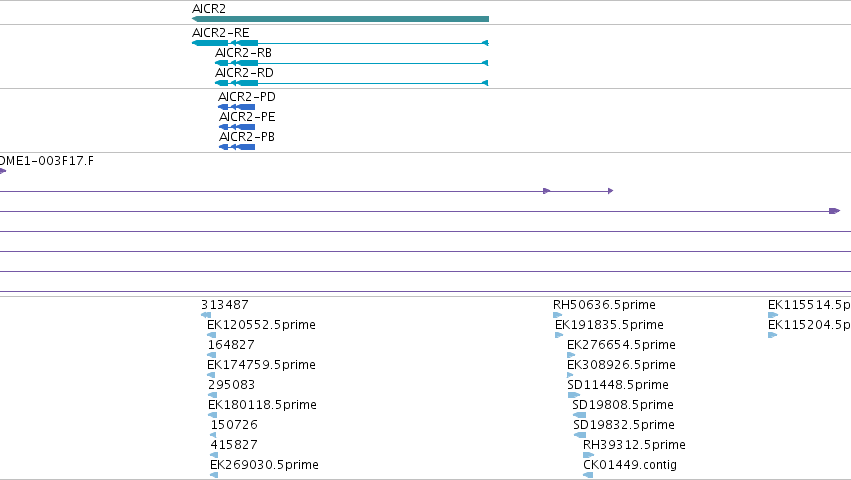
Task: Click the 415827 EST entry
Action: tap(234, 445)
